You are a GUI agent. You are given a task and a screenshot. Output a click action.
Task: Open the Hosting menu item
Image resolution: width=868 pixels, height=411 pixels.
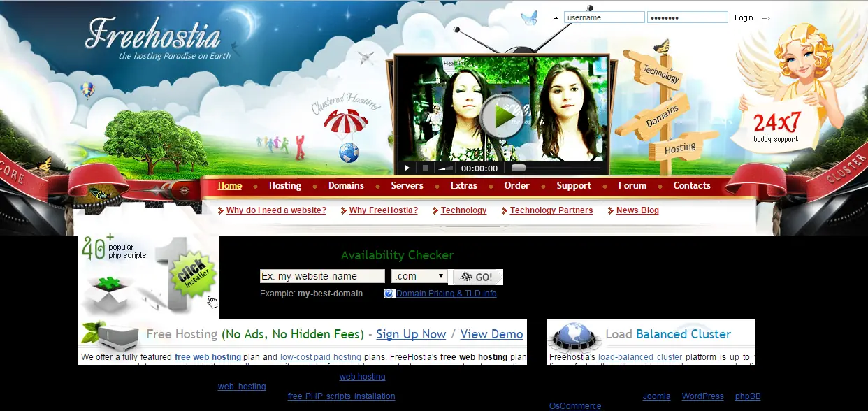click(x=285, y=186)
